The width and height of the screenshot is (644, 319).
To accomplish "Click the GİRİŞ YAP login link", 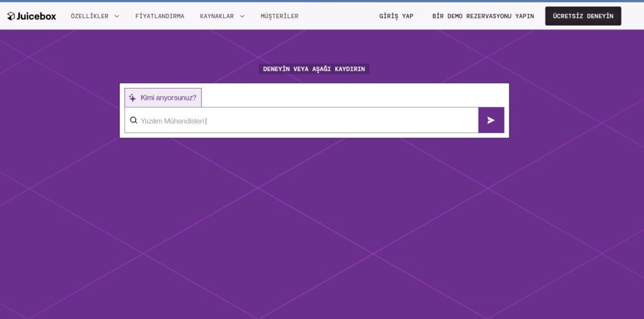I will point(396,16).
